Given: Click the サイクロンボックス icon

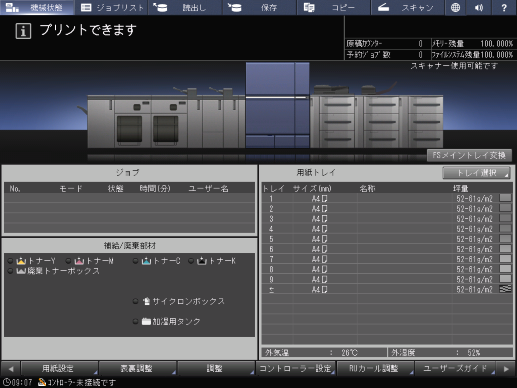Looking at the screenshot, I should [x=146, y=301].
